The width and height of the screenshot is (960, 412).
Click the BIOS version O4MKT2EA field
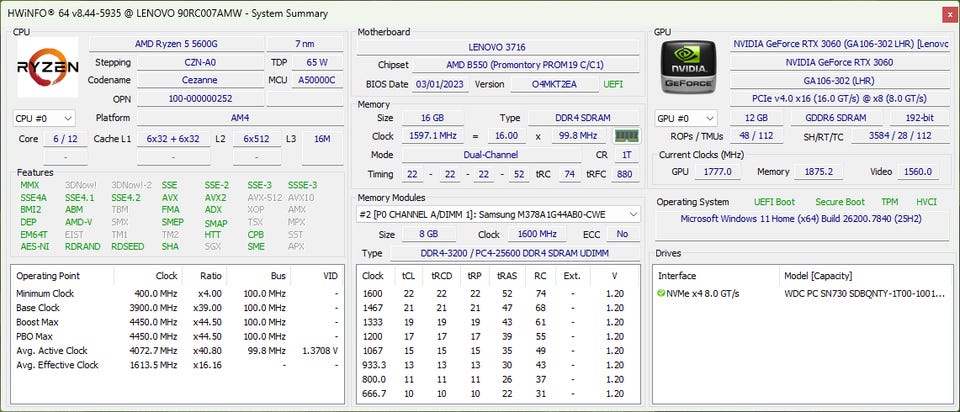pos(553,84)
